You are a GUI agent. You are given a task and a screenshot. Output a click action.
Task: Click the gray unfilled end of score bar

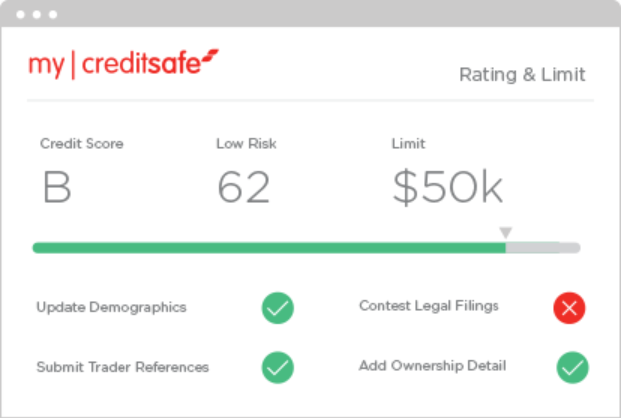tap(545, 248)
